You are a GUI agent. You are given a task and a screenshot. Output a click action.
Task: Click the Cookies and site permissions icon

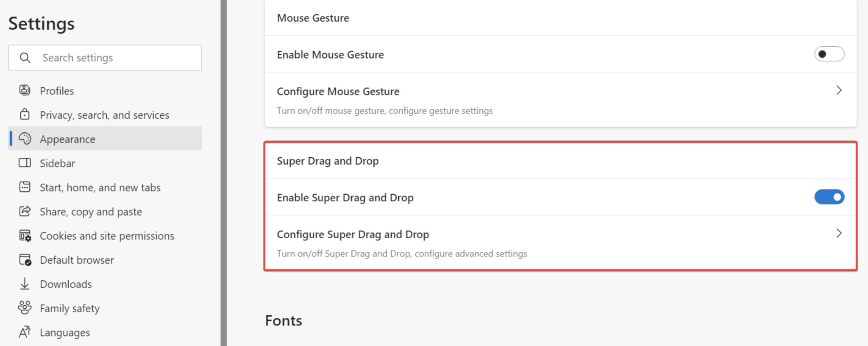(x=25, y=235)
